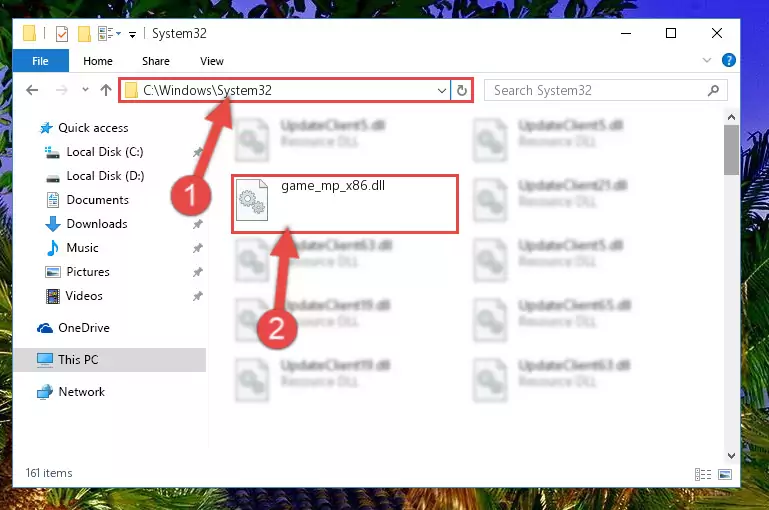Click the pin icon beside Videos
769x510 pixels.
(x=198, y=296)
